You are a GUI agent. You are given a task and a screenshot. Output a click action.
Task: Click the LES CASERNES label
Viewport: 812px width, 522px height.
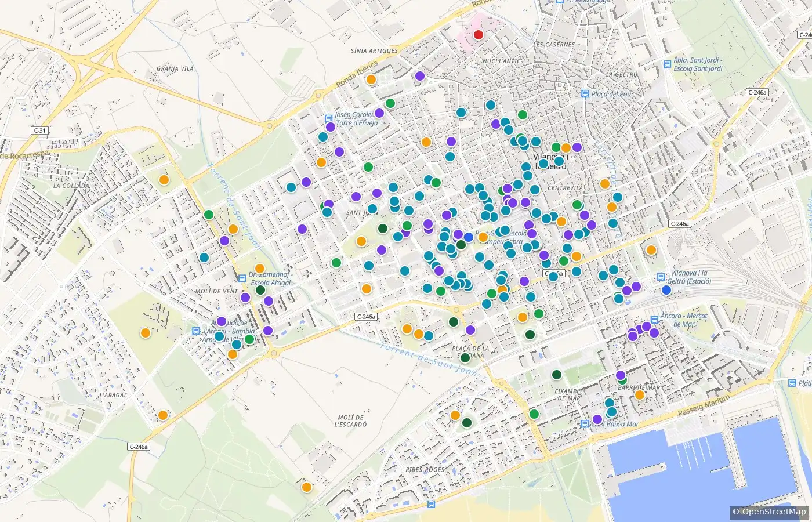pyautogui.click(x=554, y=45)
